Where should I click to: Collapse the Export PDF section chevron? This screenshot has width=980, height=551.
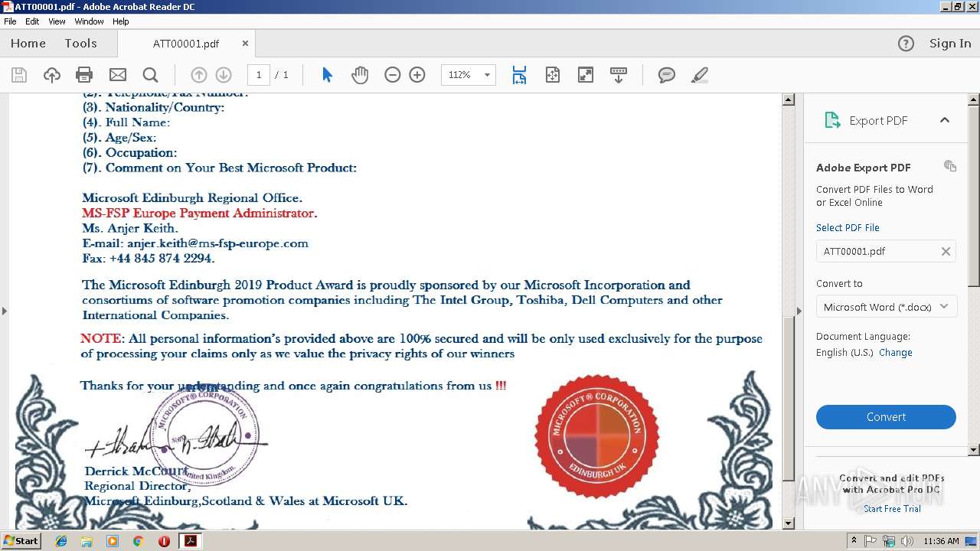945,120
